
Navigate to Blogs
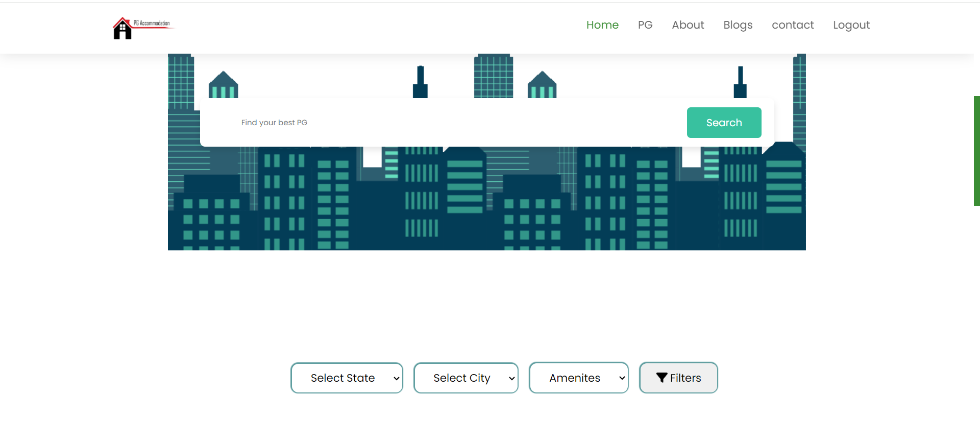(738, 25)
